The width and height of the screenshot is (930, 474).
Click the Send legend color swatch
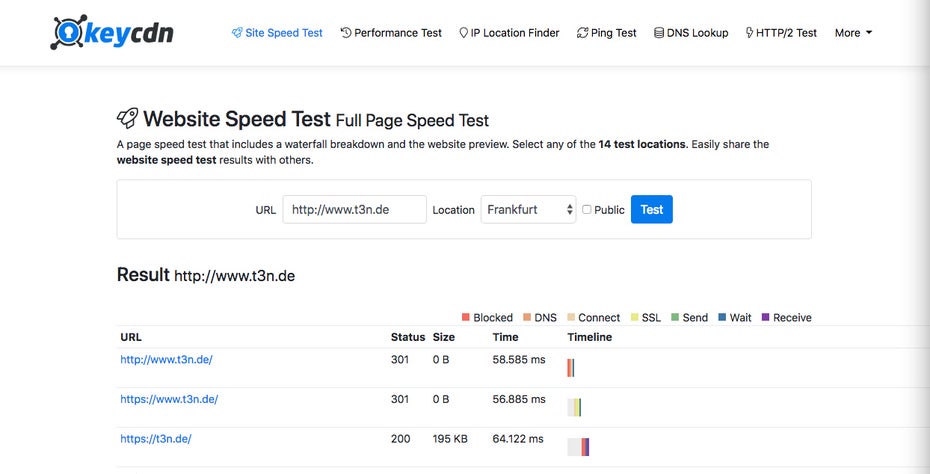[x=675, y=317]
